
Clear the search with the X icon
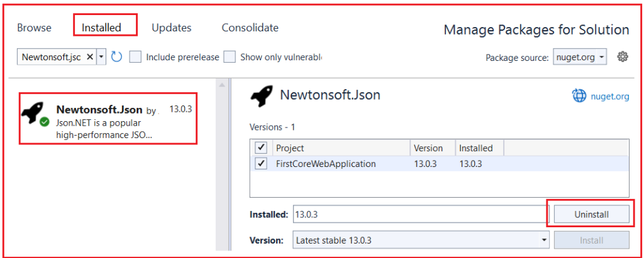pyautogui.click(x=90, y=57)
